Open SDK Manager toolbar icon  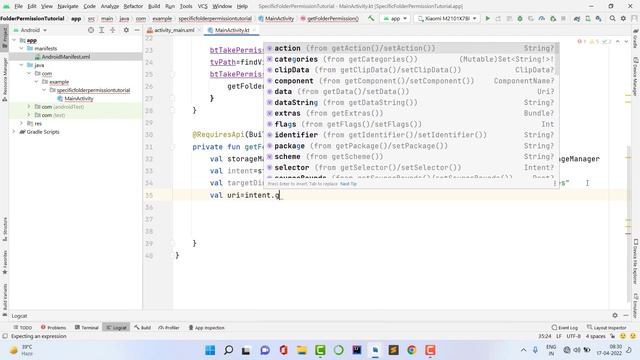tap(598, 18)
